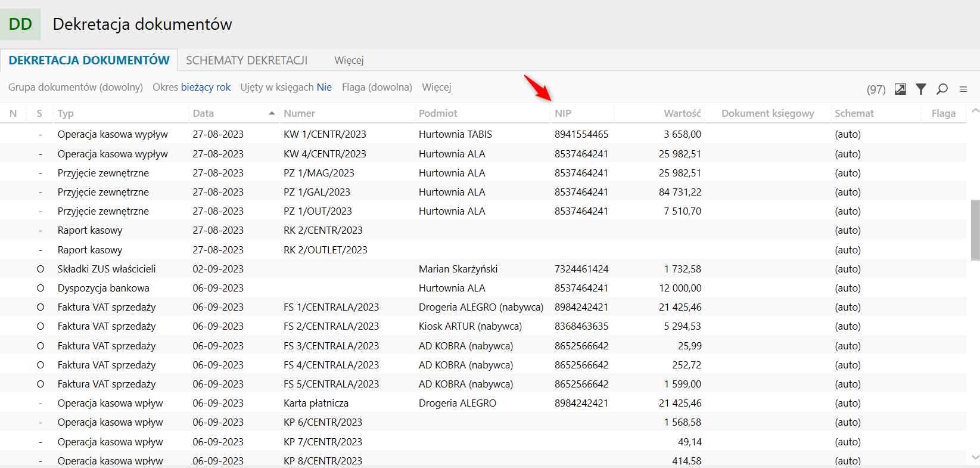Image resolution: width=980 pixels, height=468 pixels.
Task: Sort by the S column header
Action: pyautogui.click(x=39, y=113)
